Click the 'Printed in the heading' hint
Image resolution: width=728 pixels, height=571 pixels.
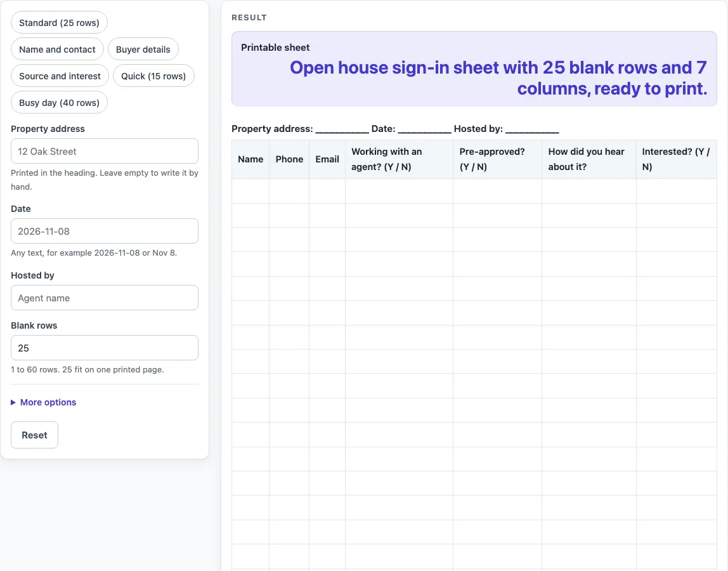tap(105, 180)
